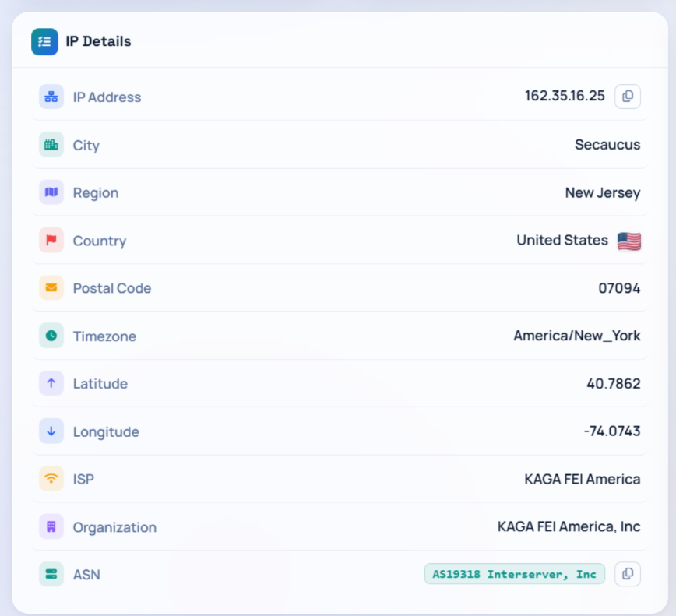Click the IP Details checklist icon
The height and width of the screenshot is (616, 676).
pos(44,42)
